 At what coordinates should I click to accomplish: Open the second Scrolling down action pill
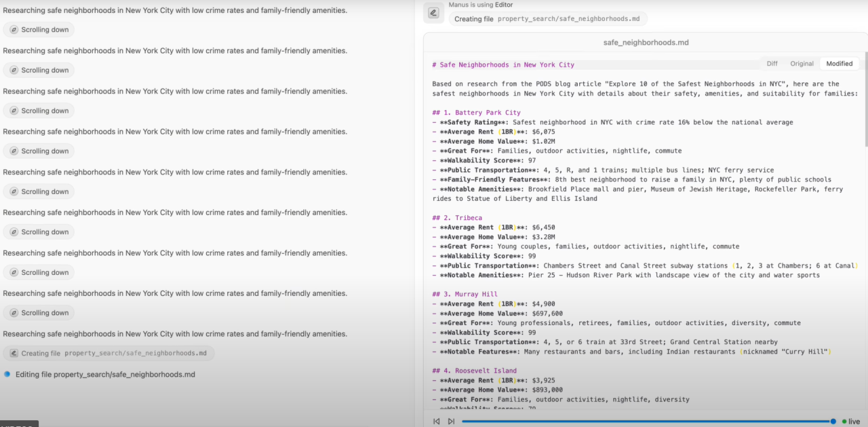click(x=39, y=70)
